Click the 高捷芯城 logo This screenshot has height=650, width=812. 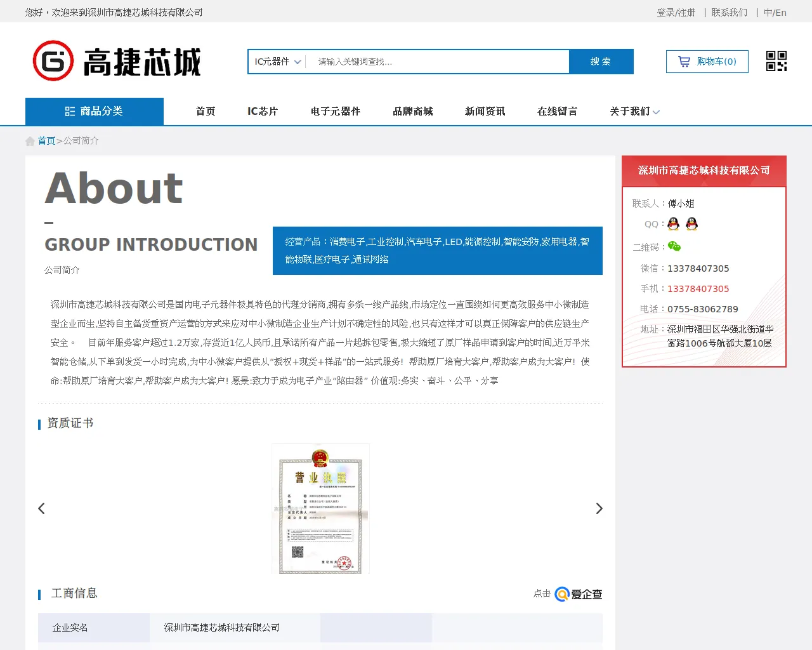[x=117, y=62]
